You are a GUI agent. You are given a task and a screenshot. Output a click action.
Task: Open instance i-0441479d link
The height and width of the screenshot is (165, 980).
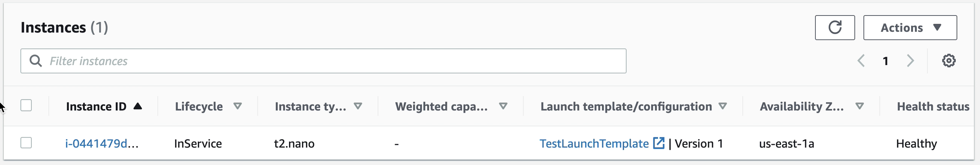click(x=102, y=144)
